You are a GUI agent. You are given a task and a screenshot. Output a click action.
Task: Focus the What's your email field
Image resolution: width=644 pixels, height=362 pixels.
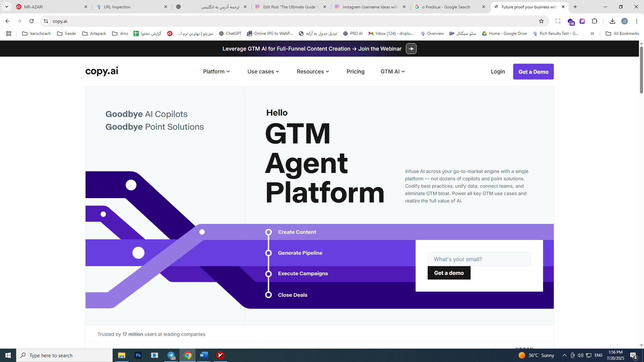[x=479, y=259]
